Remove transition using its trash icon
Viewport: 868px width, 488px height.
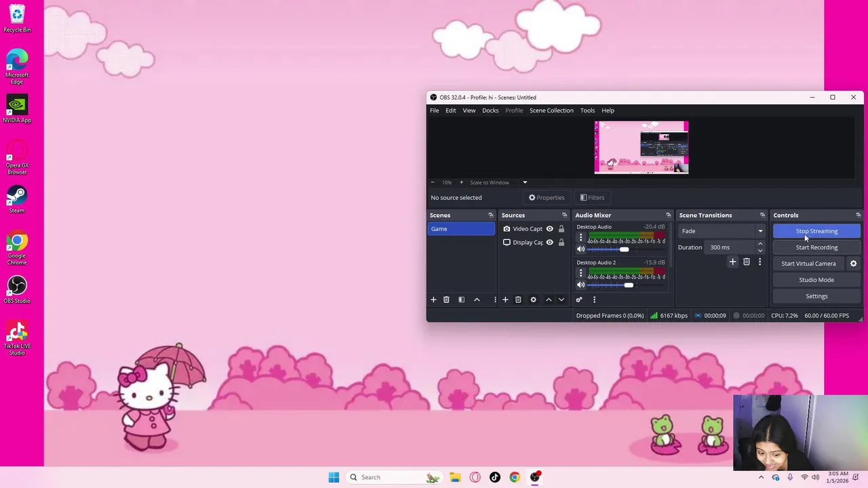click(747, 262)
